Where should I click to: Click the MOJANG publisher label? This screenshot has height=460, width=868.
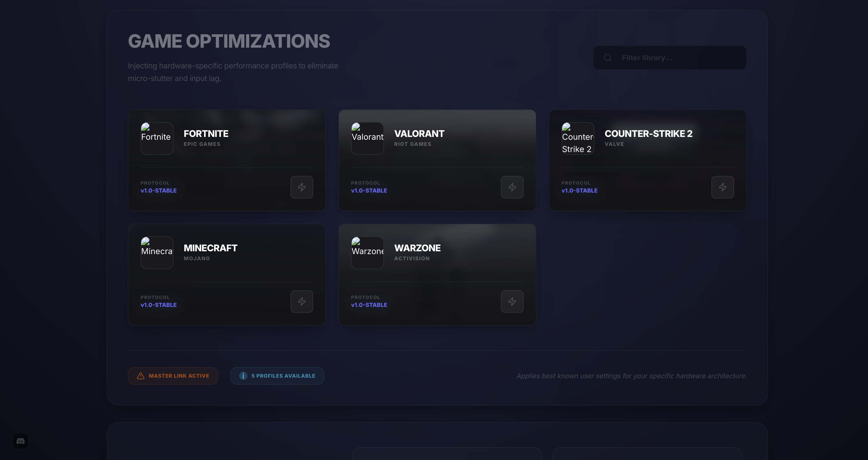pos(197,259)
